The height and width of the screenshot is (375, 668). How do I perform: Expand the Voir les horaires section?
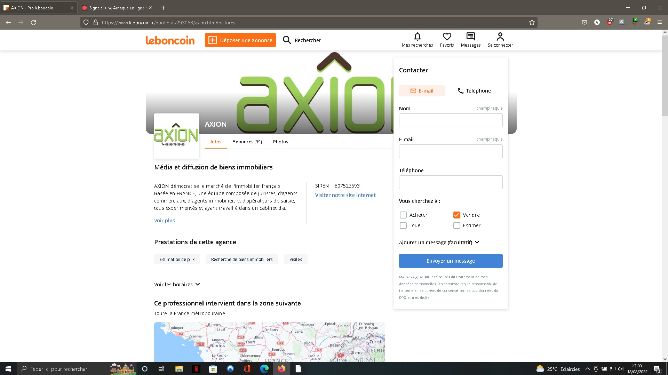click(177, 284)
